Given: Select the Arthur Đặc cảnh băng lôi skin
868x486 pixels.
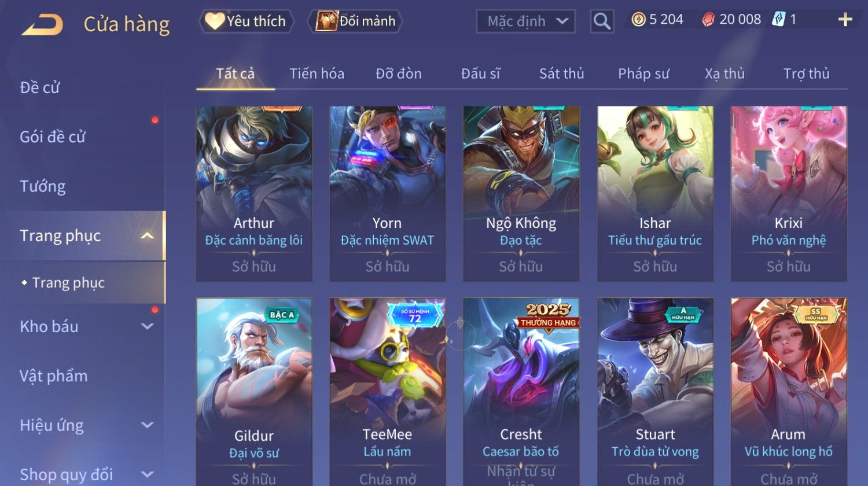Looking at the screenshot, I should point(254,194).
